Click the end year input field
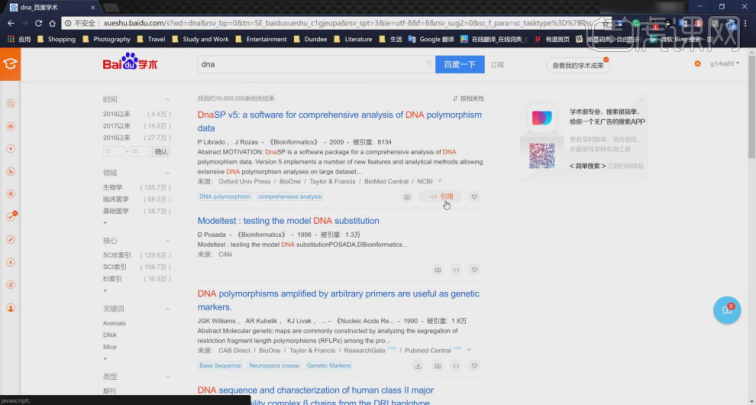This screenshot has width=756, height=405. click(x=140, y=151)
